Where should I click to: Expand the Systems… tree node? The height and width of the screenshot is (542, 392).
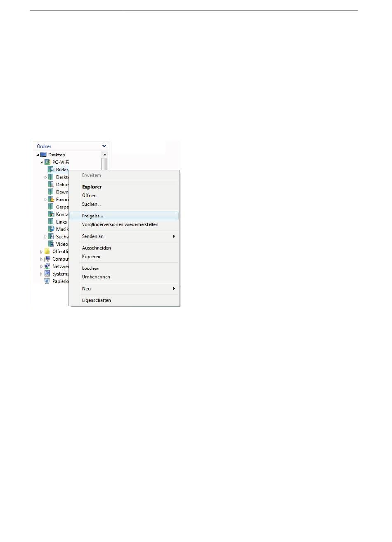coord(42,274)
